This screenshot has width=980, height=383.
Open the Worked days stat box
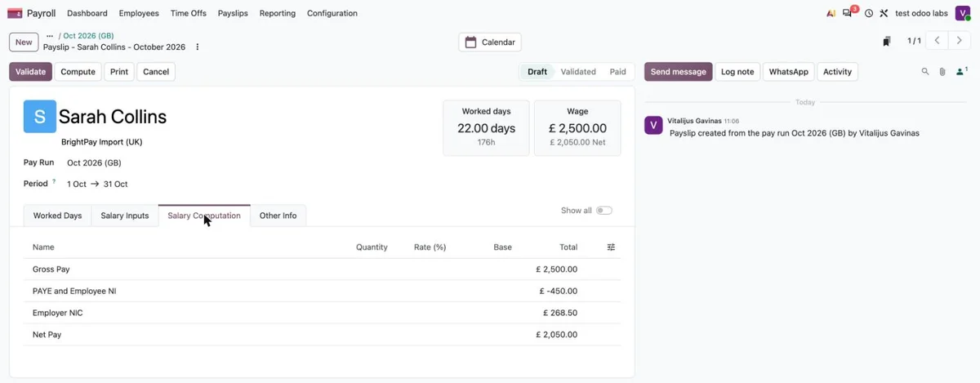[x=486, y=128]
